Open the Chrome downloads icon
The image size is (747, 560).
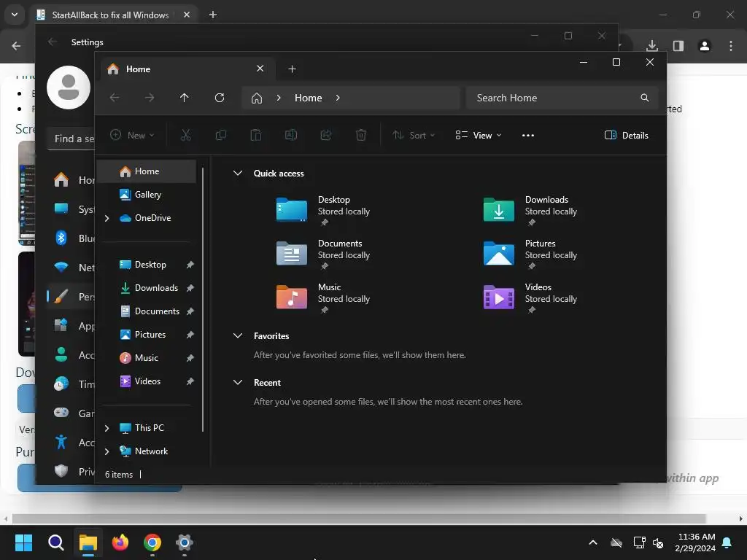pos(652,46)
